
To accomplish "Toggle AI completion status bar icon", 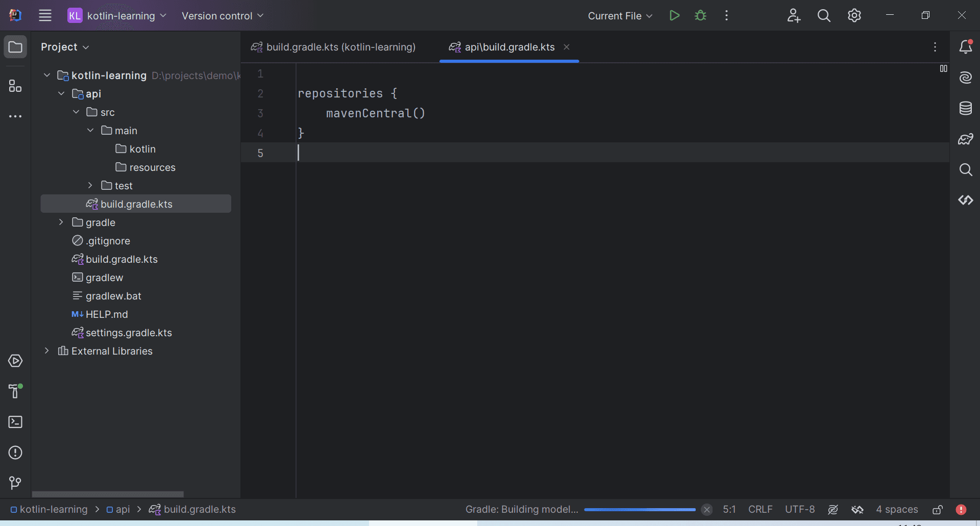I will click(833, 509).
